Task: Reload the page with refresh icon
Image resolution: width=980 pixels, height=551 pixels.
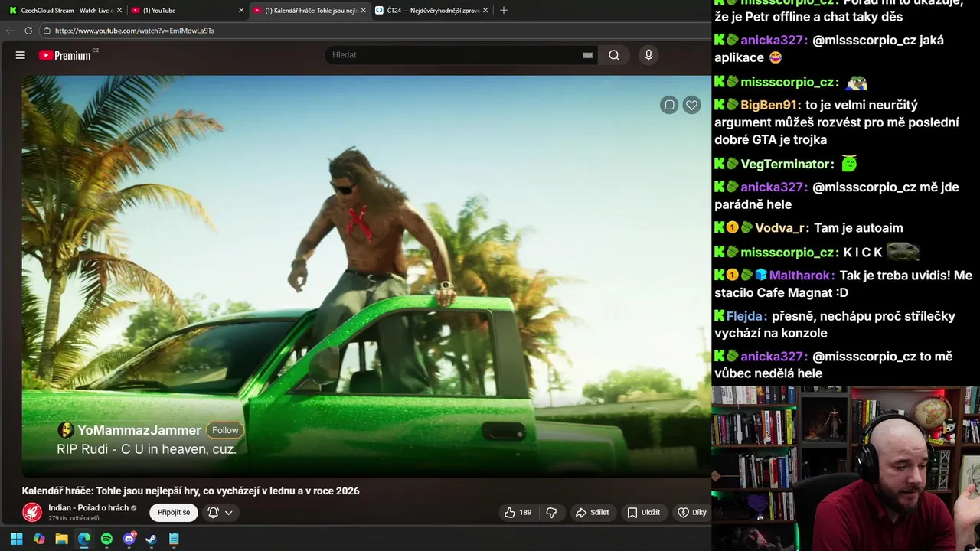Action: pos(28,31)
